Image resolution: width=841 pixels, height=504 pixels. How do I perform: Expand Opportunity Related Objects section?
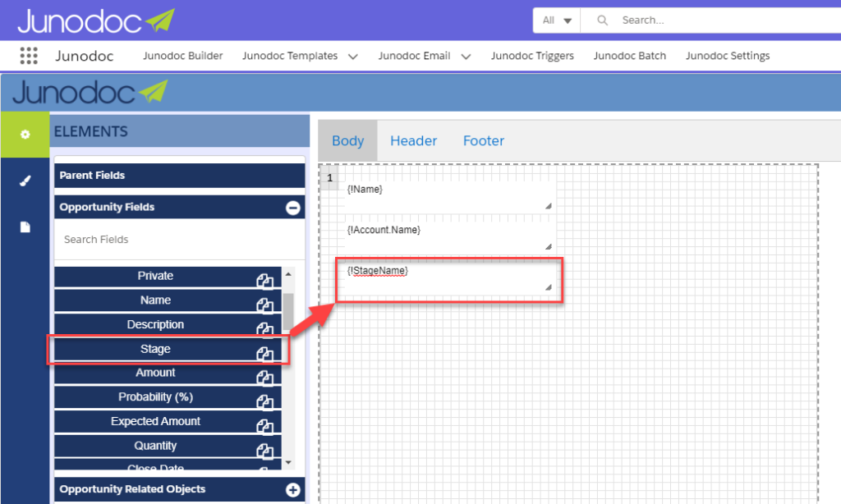(293, 489)
